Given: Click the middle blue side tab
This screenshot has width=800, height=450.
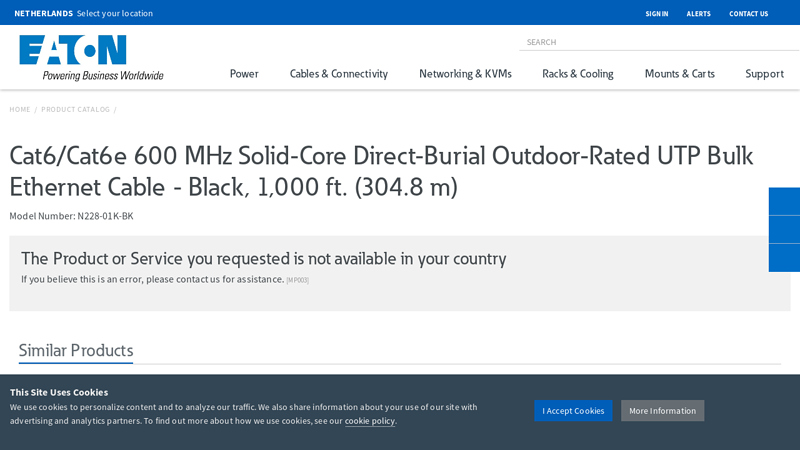Looking at the screenshot, I should point(784,229).
